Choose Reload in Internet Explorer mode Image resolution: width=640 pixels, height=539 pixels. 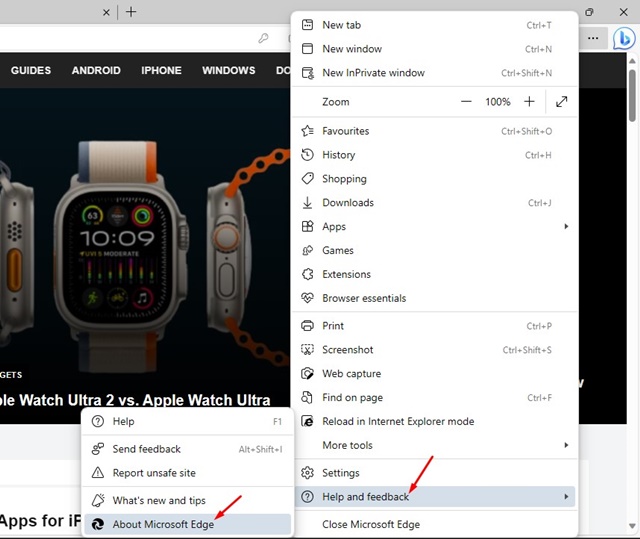pyautogui.click(x=435, y=421)
